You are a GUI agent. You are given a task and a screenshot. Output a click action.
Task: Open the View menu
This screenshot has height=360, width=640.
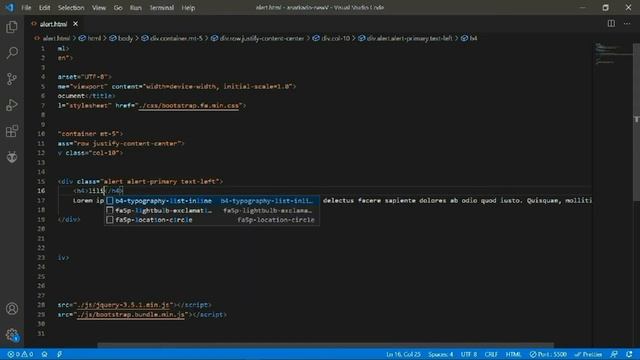click(99, 8)
